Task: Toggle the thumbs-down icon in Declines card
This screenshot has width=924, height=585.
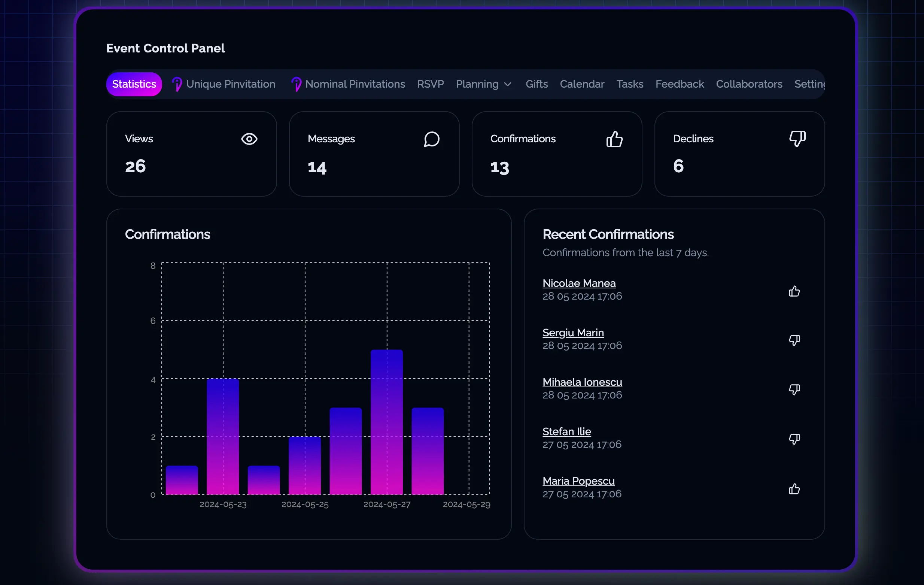Action: click(x=797, y=139)
